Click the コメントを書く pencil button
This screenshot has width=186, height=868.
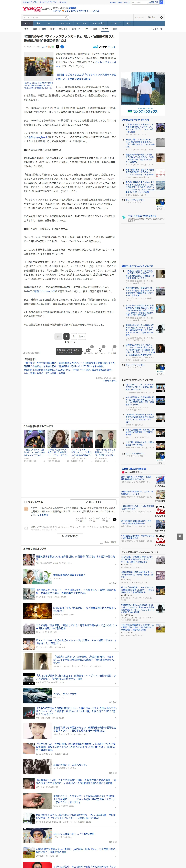[93, 502]
